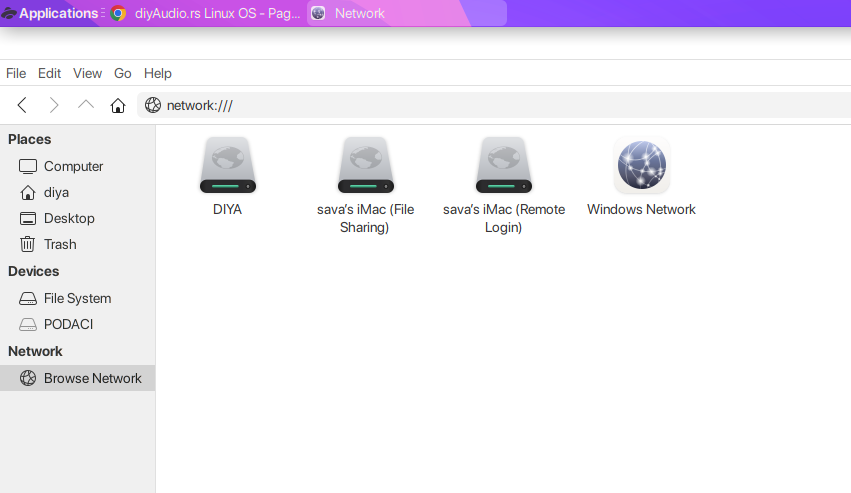This screenshot has height=493, width=851.
Task: Click the sava's iMac (Remote Login) label
Action: click(x=504, y=218)
